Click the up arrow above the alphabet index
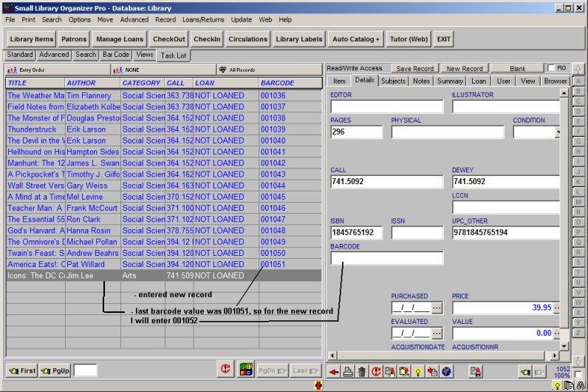588x392 pixels. coord(578,69)
